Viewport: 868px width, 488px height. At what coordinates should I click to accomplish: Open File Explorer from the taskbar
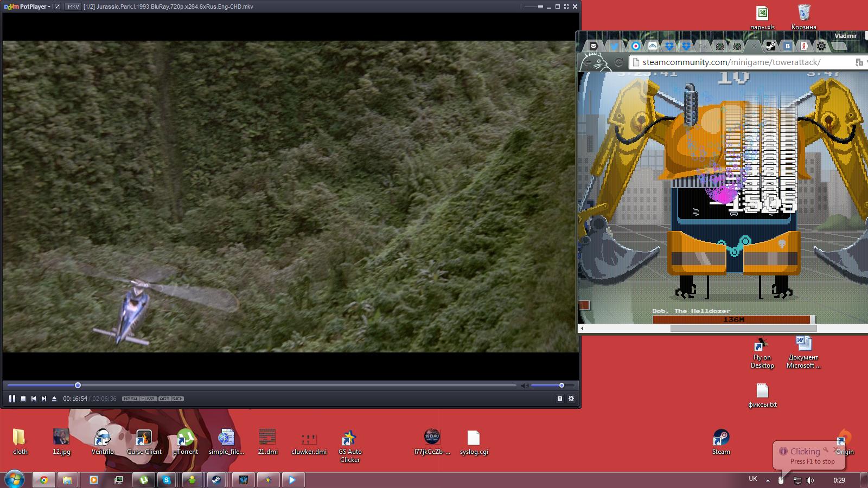67,480
